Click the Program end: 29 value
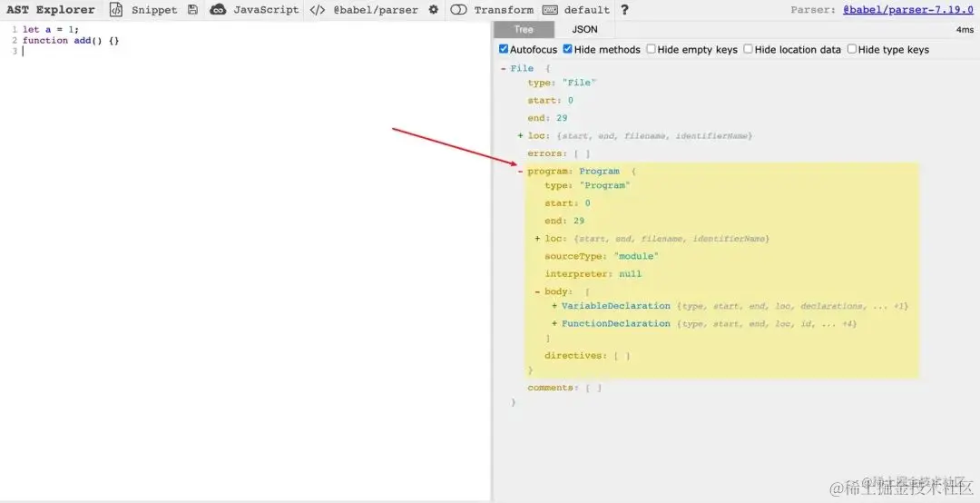This screenshot has width=980, height=503. tap(579, 221)
